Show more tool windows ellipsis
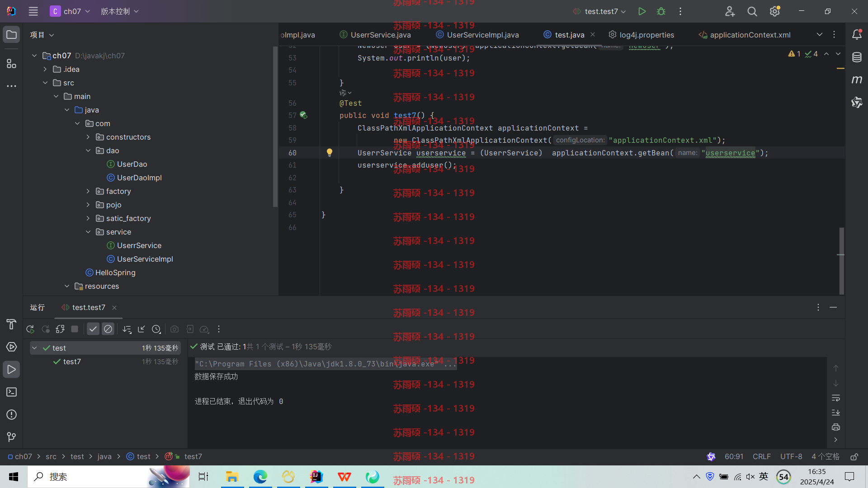This screenshot has width=868, height=488. pyautogui.click(x=12, y=86)
